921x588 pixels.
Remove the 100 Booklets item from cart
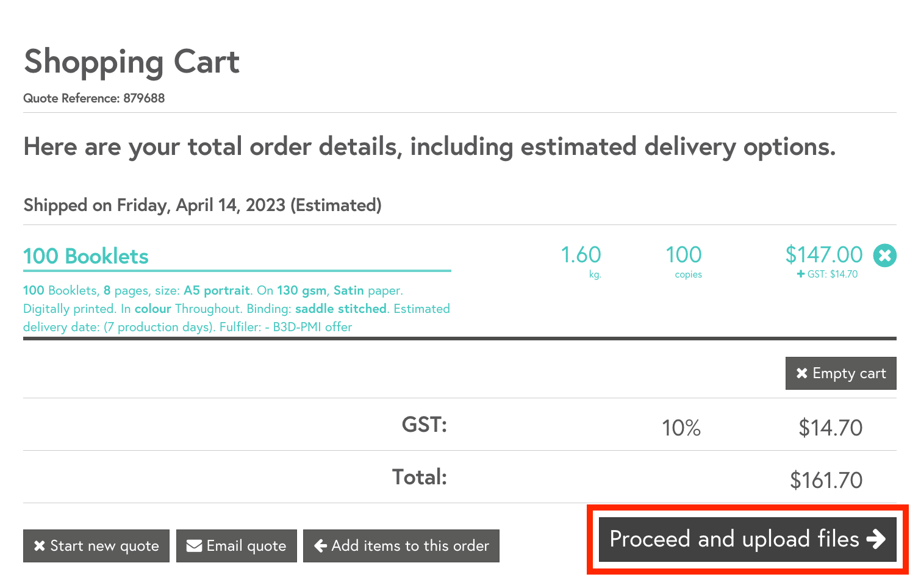[884, 255]
